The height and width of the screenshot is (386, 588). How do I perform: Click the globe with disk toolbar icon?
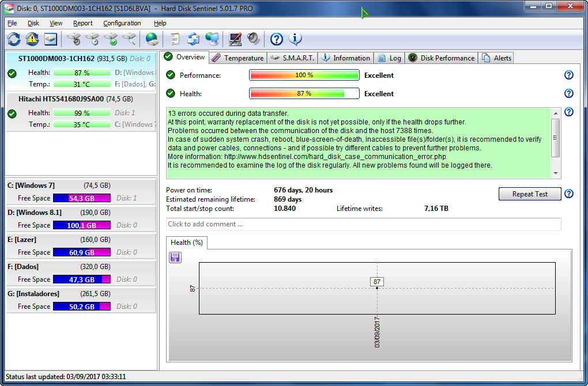click(152, 39)
